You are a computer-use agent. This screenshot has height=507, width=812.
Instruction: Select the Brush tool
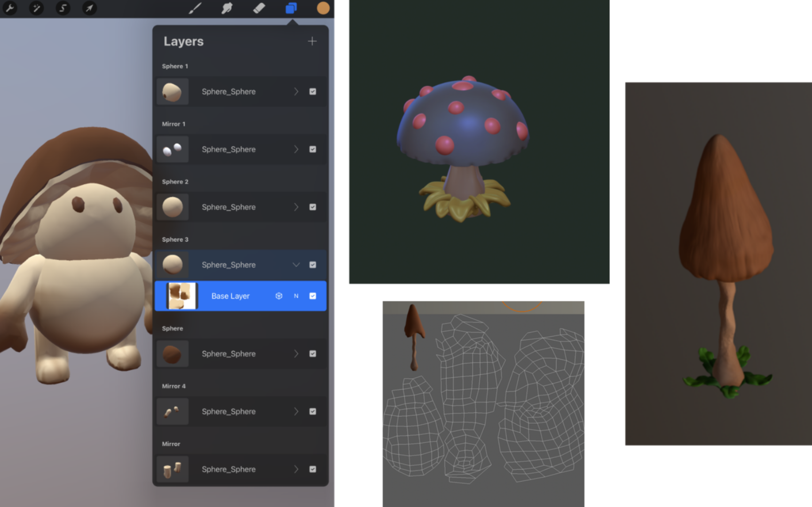pos(195,8)
